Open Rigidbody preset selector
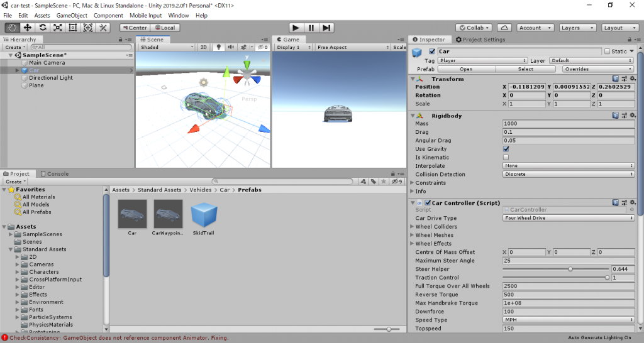The width and height of the screenshot is (644, 343). (x=624, y=116)
